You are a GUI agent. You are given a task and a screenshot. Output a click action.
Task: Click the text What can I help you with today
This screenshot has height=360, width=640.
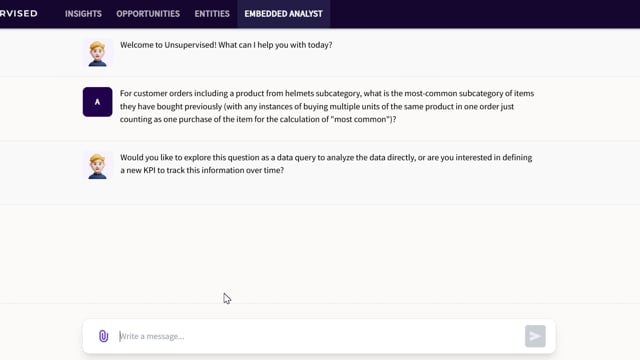tap(275, 45)
